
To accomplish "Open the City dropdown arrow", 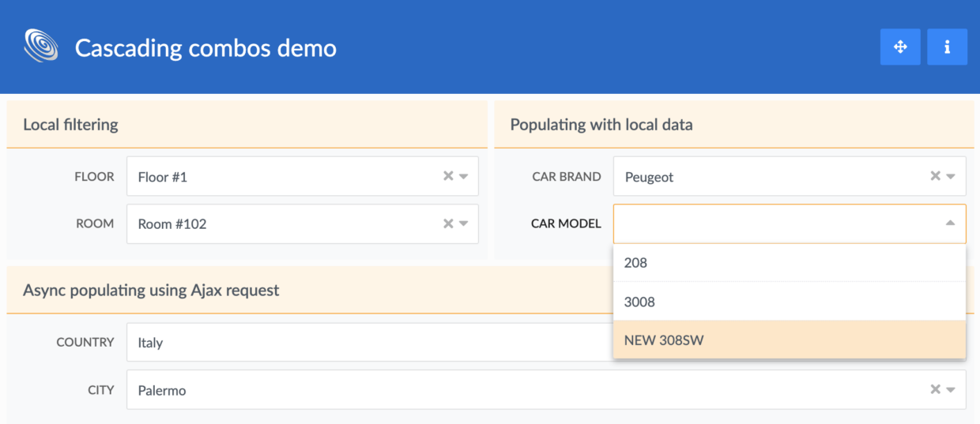I will click(x=951, y=389).
